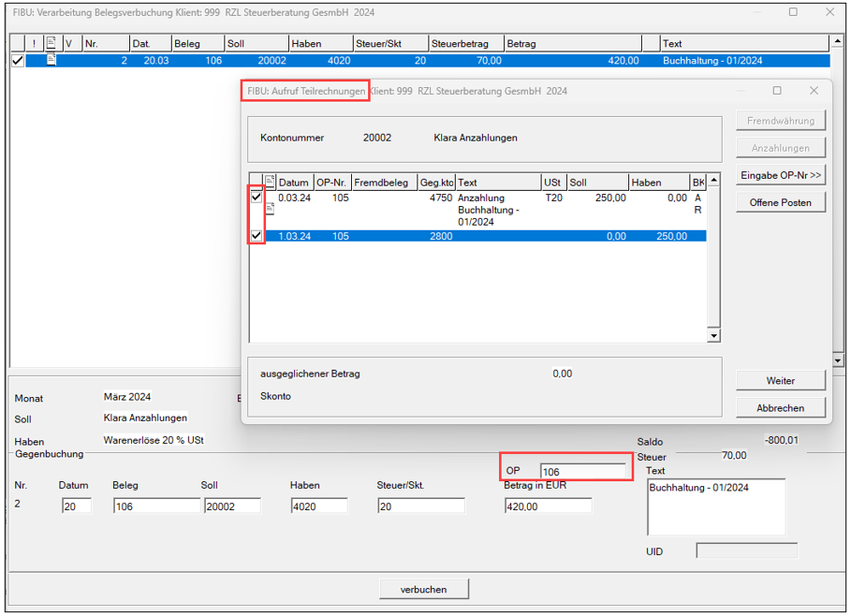Toggle checkbox for the Anzahlung 4750 row
This screenshot has height=616, width=851.
257,198
